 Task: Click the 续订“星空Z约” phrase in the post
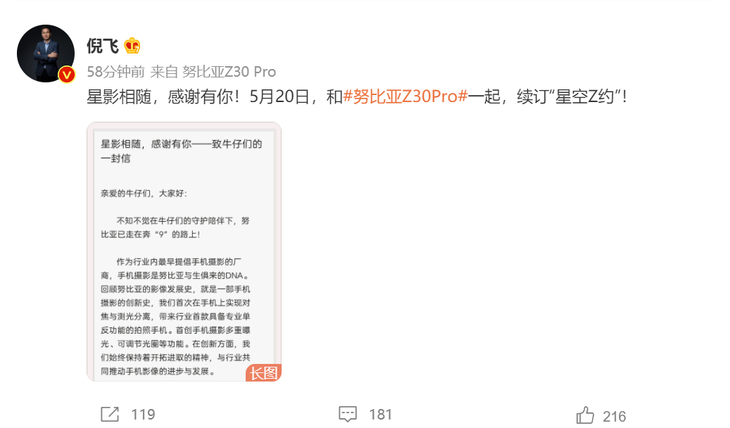pyautogui.click(x=571, y=96)
